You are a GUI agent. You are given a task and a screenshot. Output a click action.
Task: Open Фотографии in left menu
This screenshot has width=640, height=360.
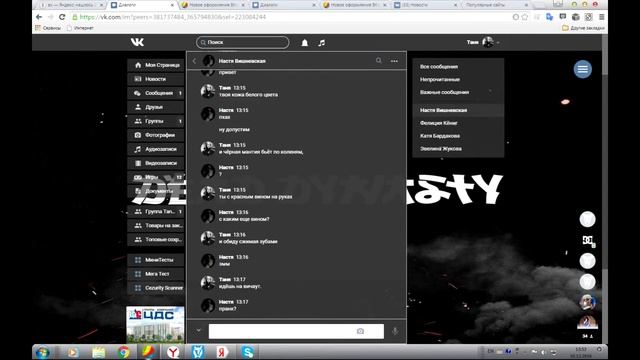156,135
